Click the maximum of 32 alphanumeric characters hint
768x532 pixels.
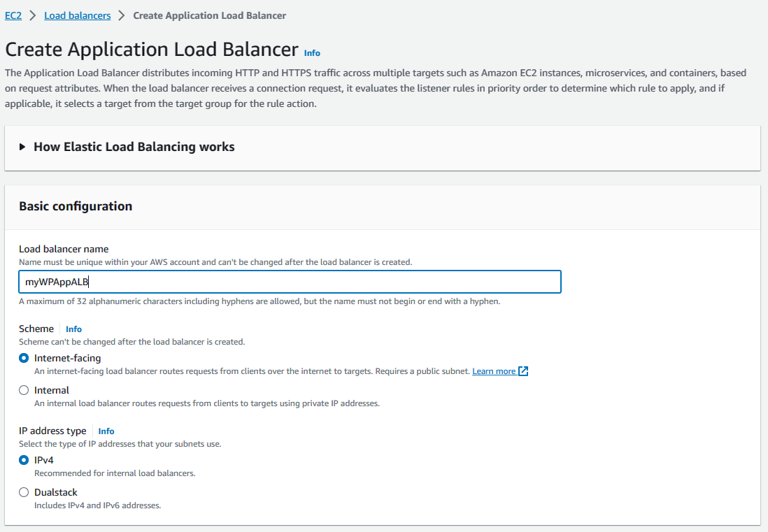(x=259, y=301)
